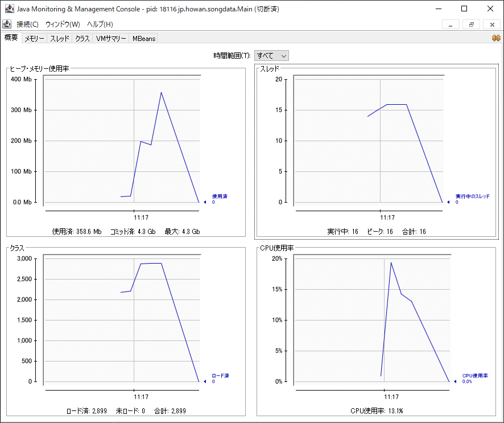Open the MBeans tab
This screenshot has height=423, width=504.
143,39
